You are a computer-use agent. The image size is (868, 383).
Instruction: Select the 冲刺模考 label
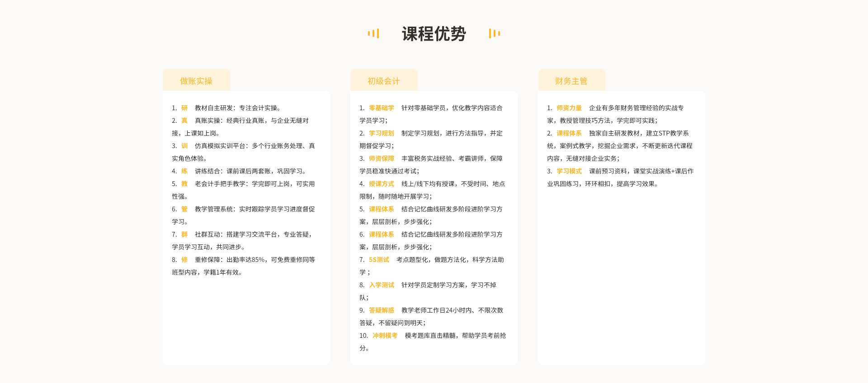[385, 336]
